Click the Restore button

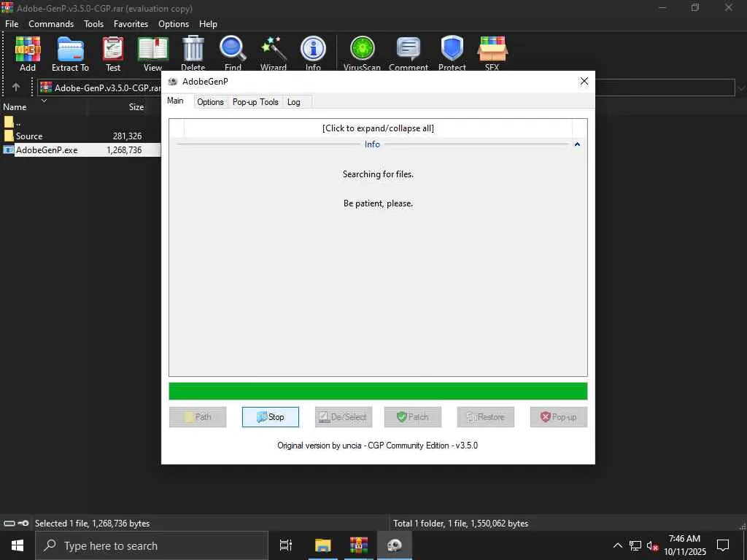[485, 417]
